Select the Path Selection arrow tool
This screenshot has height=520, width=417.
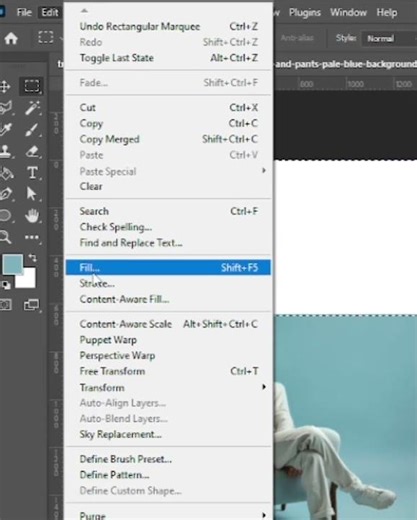(32, 194)
